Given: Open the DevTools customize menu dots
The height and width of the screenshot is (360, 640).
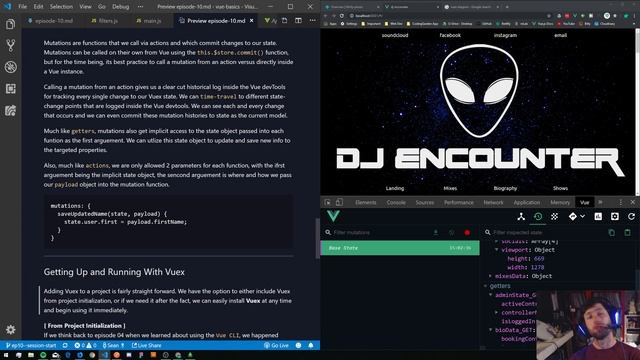Looking at the screenshot, I should point(620,202).
